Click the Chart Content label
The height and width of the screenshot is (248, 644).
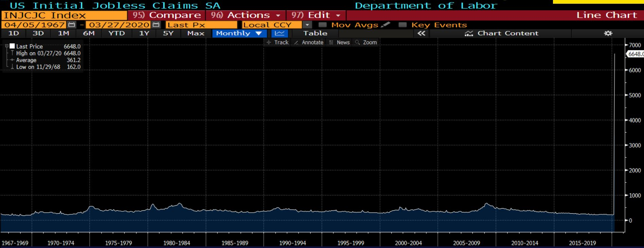[x=508, y=33]
